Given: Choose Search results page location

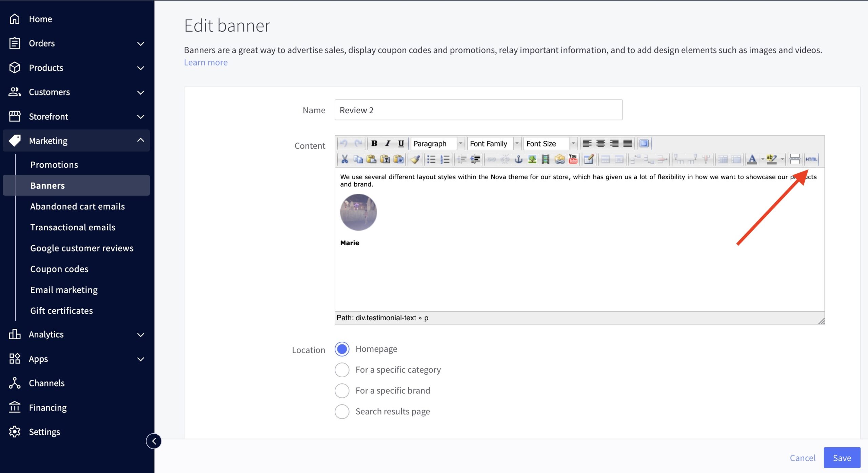Looking at the screenshot, I should pos(342,412).
